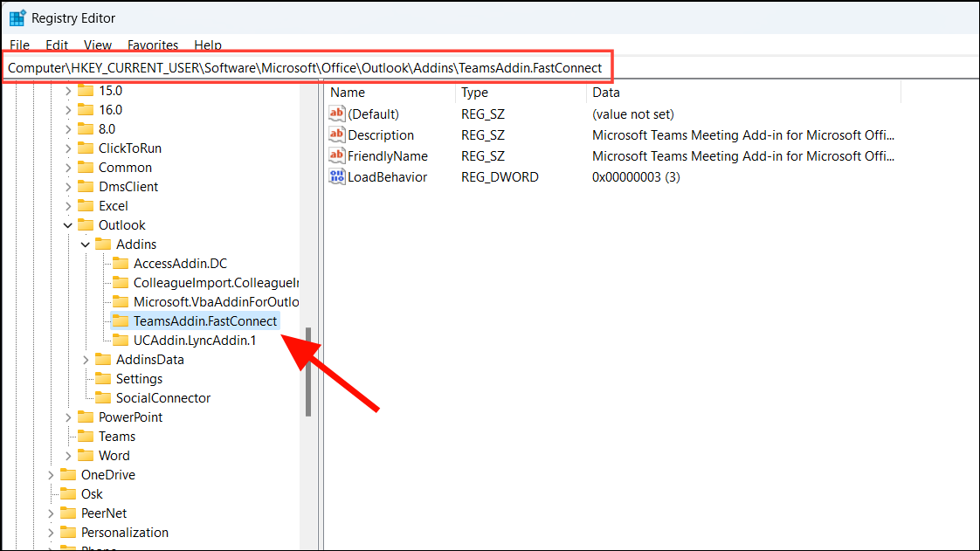Open the Favorites menu

click(153, 45)
